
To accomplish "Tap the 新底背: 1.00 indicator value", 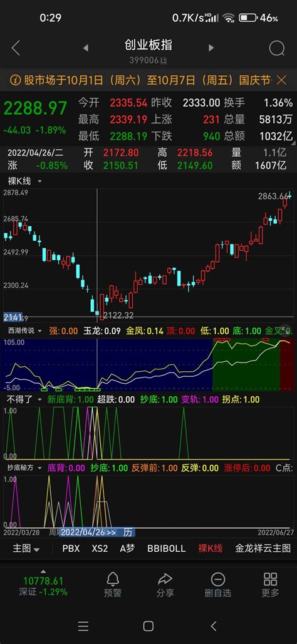I will coord(71,399).
